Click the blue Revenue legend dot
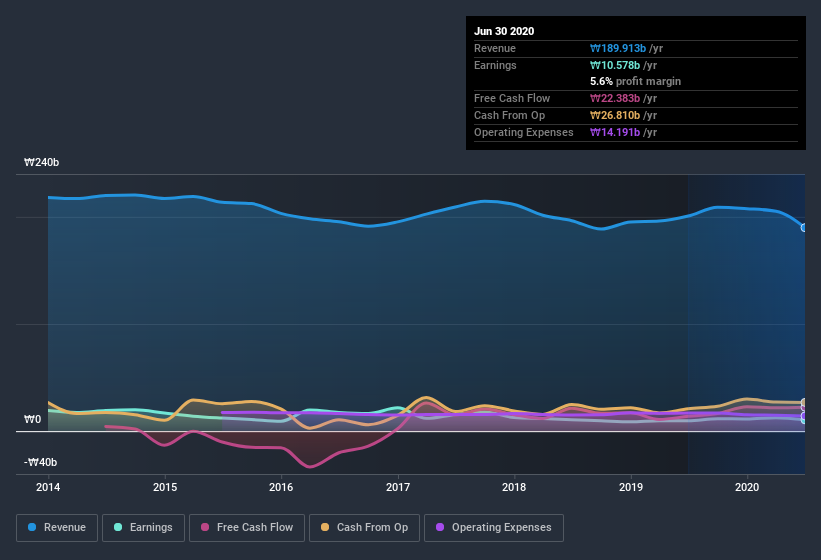The image size is (821, 560). coord(33,527)
